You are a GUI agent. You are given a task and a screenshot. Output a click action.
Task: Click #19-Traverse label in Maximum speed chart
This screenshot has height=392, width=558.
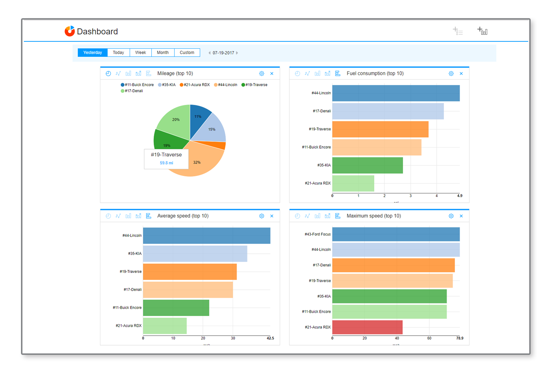point(320,281)
